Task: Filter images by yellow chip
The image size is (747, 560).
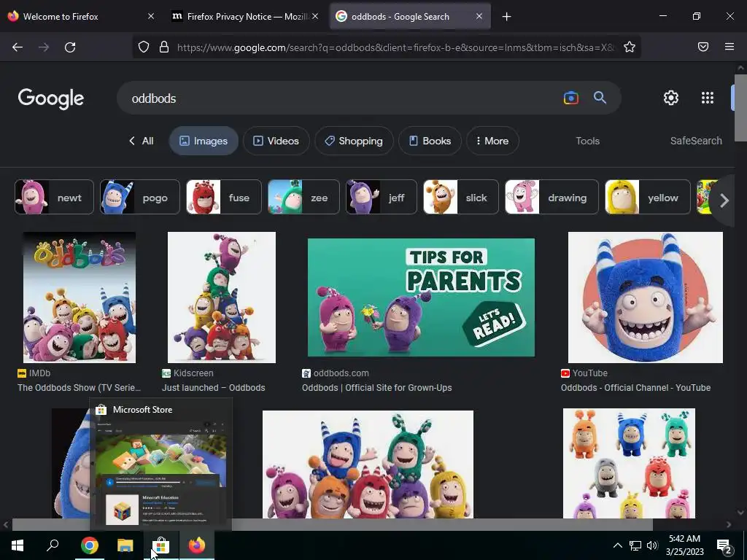Action: click(648, 197)
